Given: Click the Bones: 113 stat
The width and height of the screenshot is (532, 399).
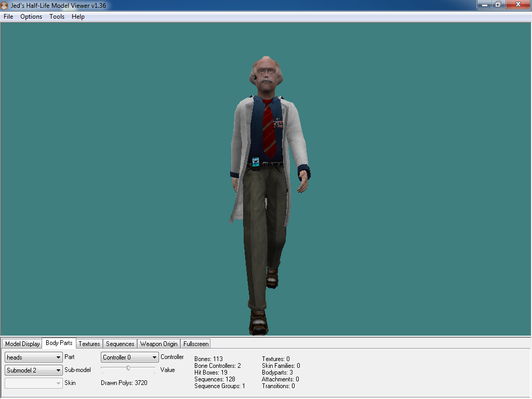Looking at the screenshot, I should tap(208, 358).
